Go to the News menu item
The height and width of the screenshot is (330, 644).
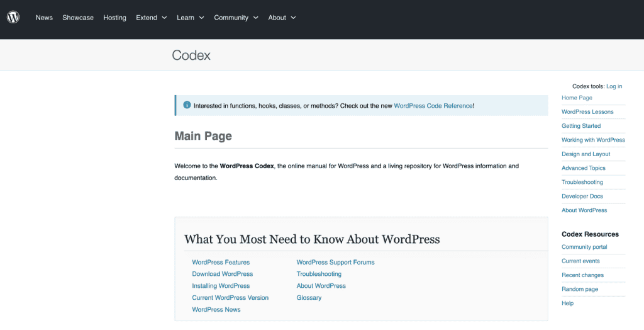tap(44, 18)
